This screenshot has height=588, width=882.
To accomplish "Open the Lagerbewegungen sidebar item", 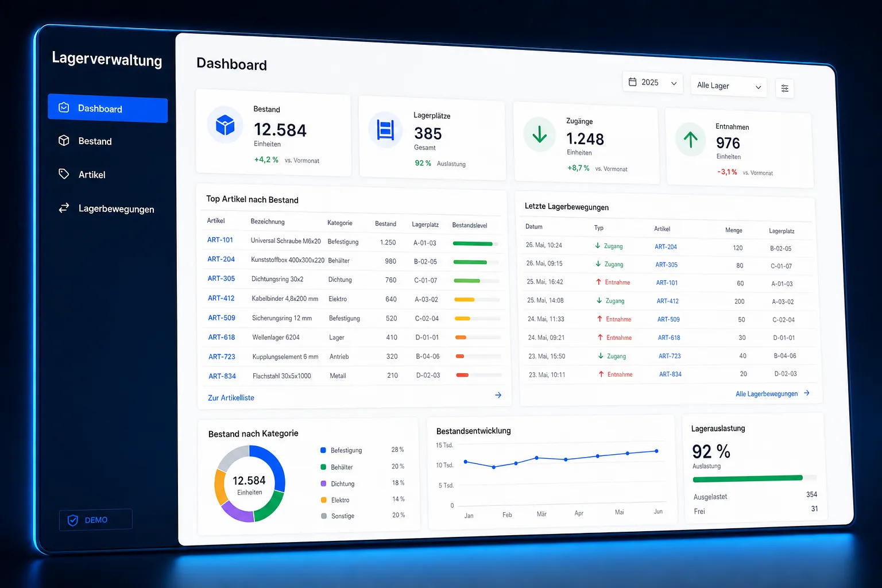I will (x=116, y=209).
